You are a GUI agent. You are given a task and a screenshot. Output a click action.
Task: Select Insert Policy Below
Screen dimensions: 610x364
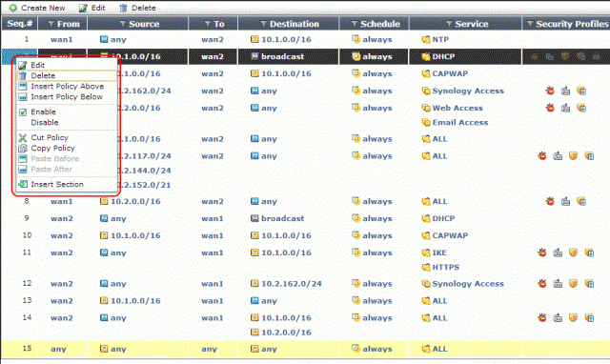tap(67, 96)
